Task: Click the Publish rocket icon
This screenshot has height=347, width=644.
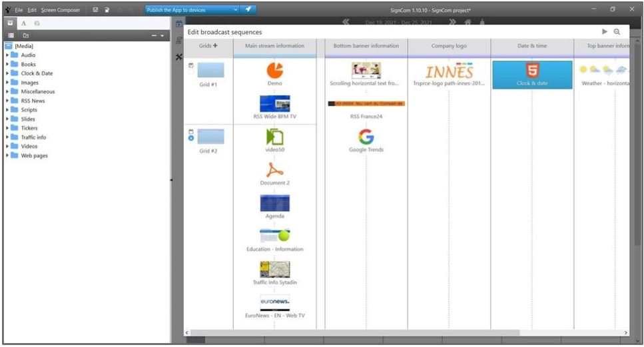Action: (248, 9)
